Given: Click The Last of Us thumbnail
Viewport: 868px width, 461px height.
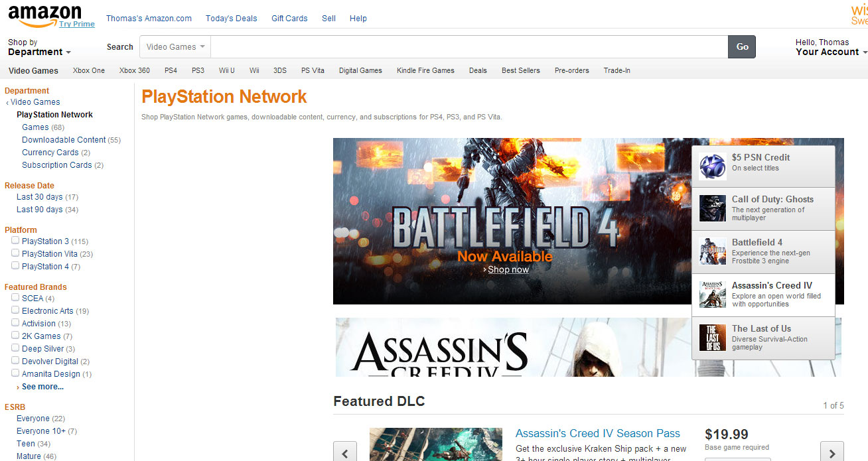Looking at the screenshot, I should click(712, 337).
